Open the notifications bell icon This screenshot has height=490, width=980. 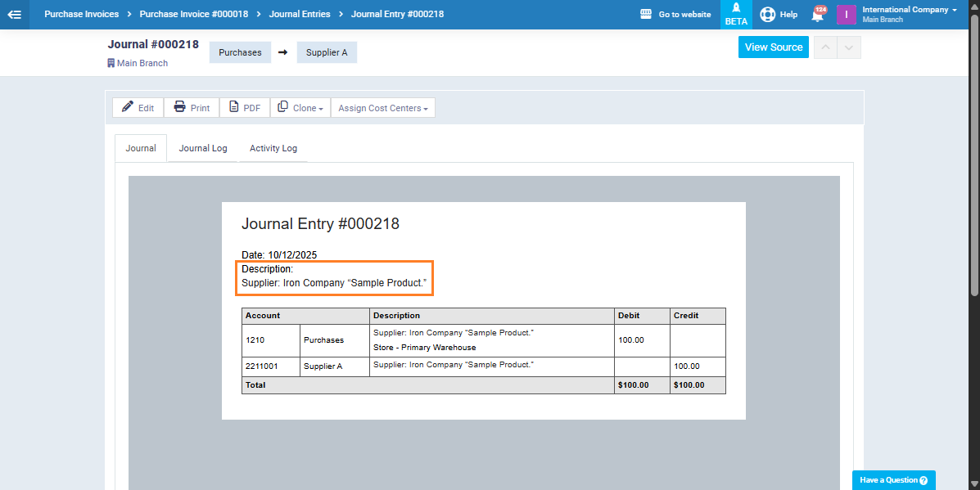[817, 15]
